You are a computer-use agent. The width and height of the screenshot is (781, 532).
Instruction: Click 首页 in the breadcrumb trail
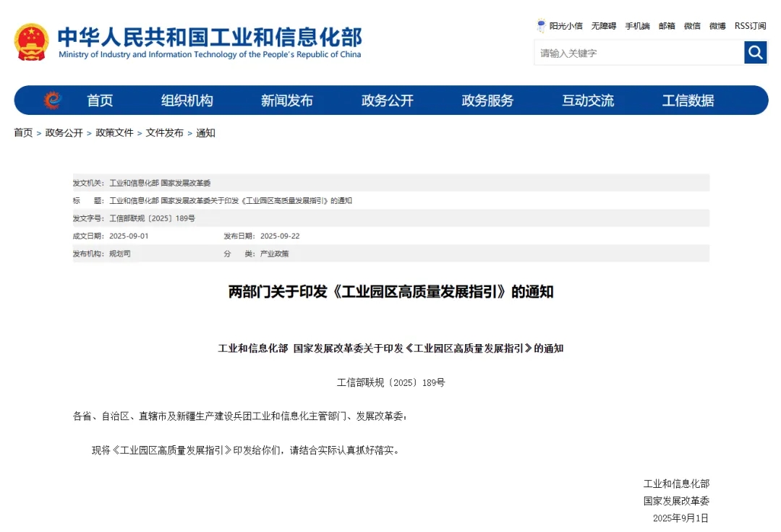coord(23,133)
